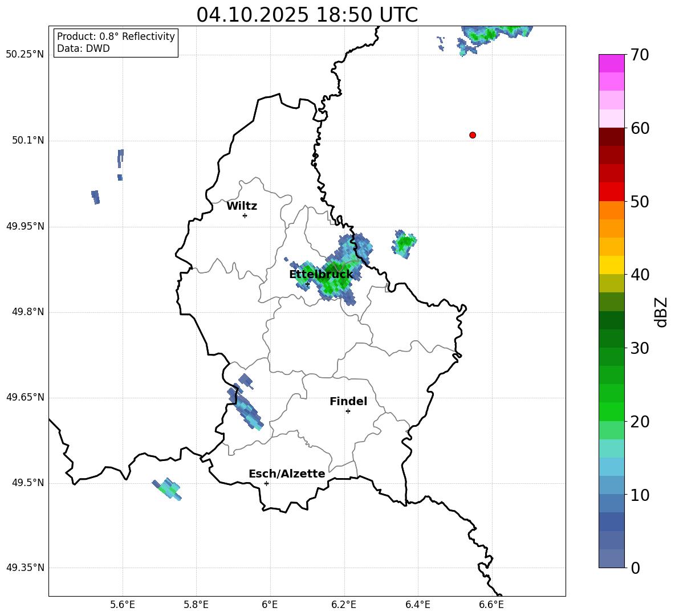675x616 pixels.
Task: Click the colorbar value 20
Action: (x=640, y=422)
